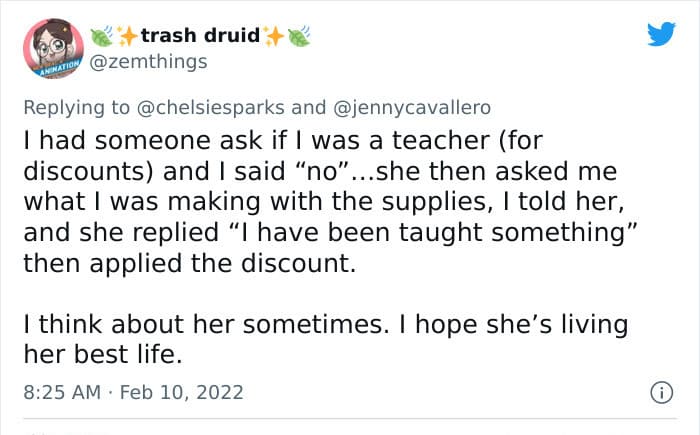
Task: Open the trash druid profile avatar
Action: [x=53, y=48]
